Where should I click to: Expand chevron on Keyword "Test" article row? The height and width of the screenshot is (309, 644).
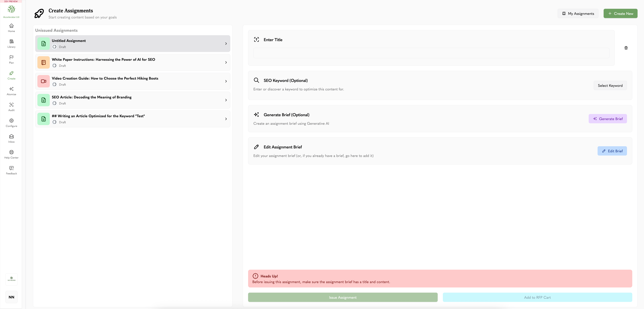coord(226,119)
